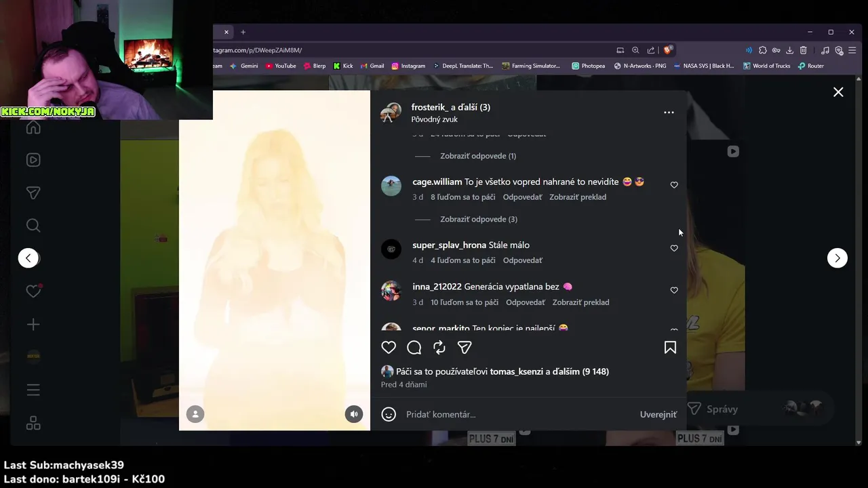The width and height of the screenshot is (868, 488).
Task: Open the hamburger More menu in sidebar
Action: tap(33, 390)
